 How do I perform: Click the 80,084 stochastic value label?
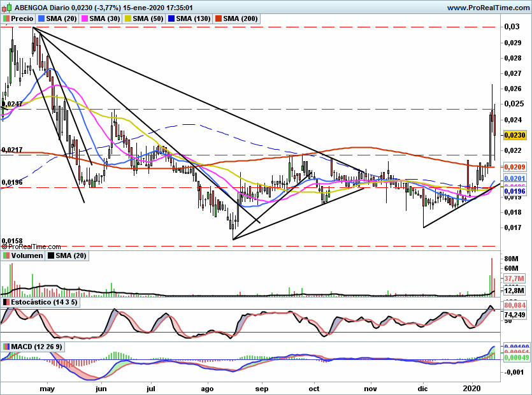[515, 305]
